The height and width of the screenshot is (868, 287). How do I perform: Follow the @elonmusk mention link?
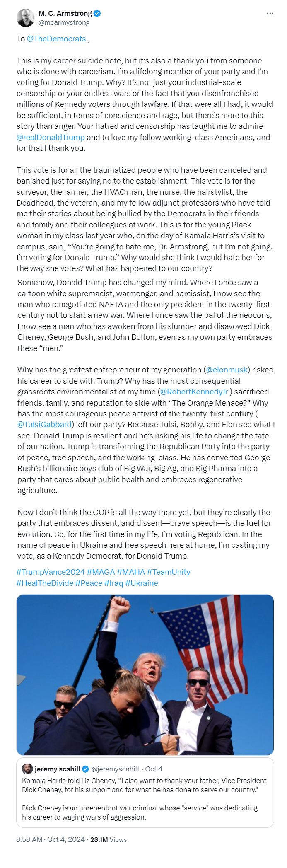click(x=227, y=370)
